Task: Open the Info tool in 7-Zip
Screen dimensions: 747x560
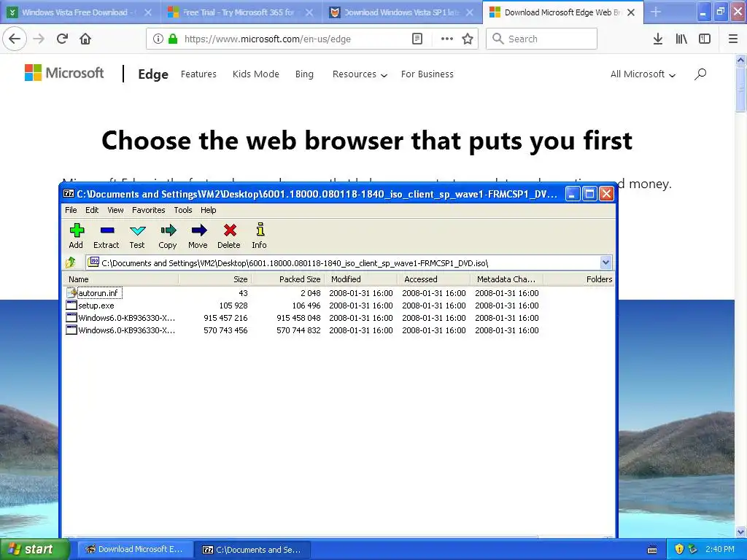Action: pos(260,236)
